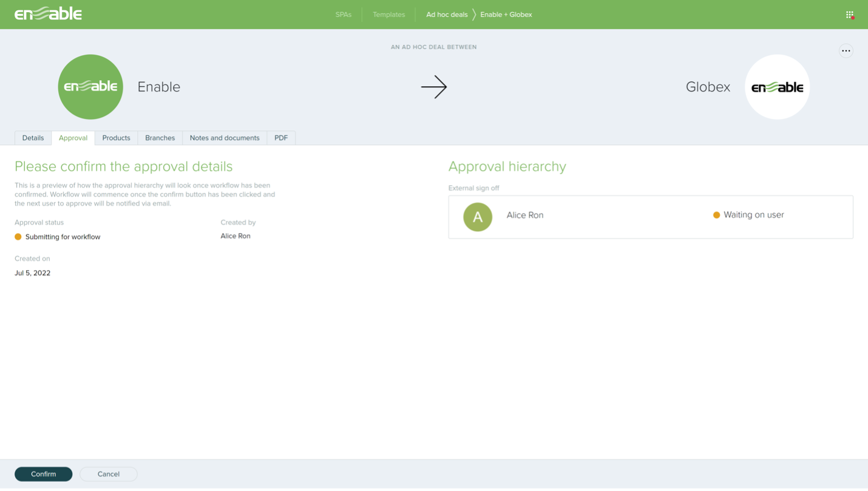Click the External sign off label
Image resolution: width=868 pixels, height=491 pixels.
point(473,188)
